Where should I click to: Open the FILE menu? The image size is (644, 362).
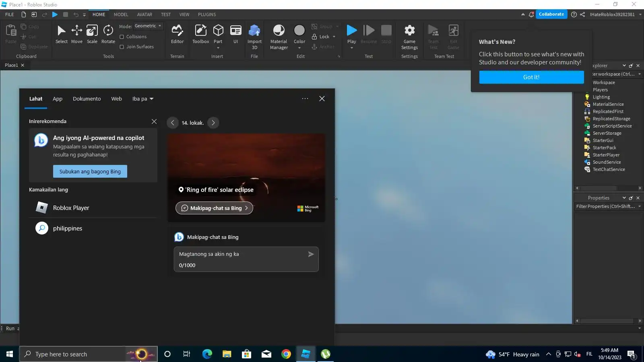tap(10, 14)
